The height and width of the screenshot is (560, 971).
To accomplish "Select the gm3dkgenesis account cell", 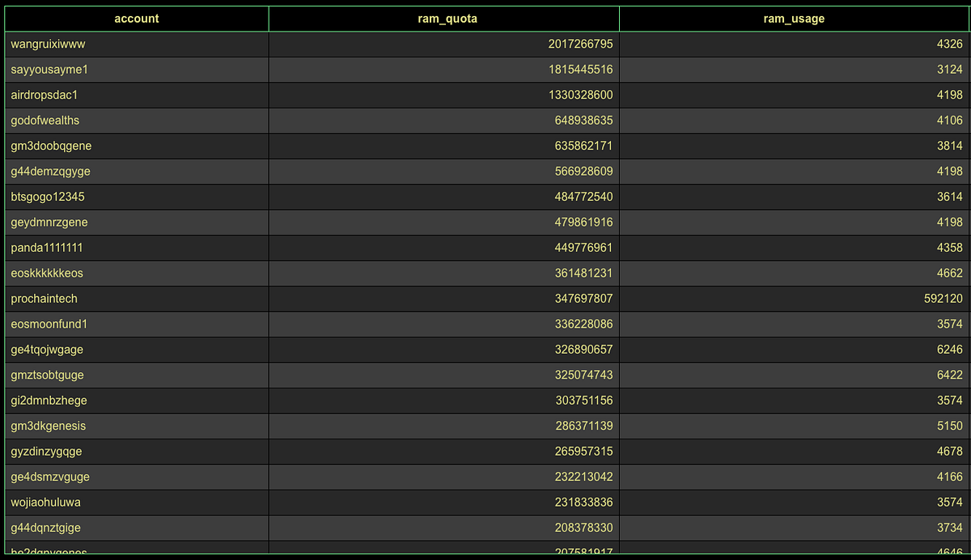I will [x=137, y=426].
